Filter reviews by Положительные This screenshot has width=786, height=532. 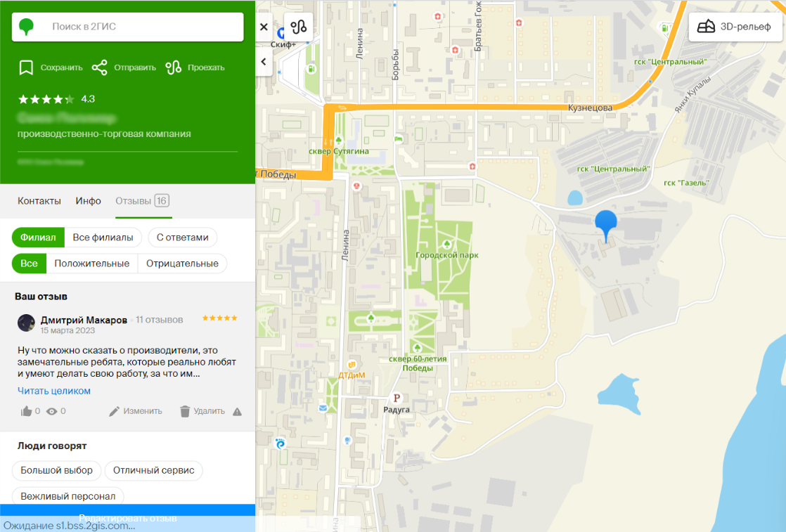coord(91,264)
